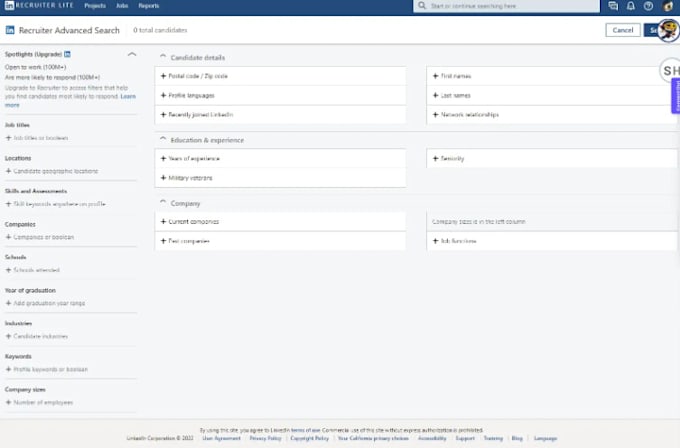Open the Accessibility footer link
Viewport: 680px width, 448px height.
[432, 438]
